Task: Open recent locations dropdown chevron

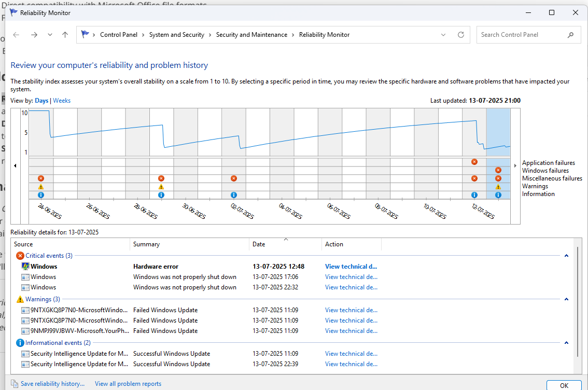Action: coord(50,35)
